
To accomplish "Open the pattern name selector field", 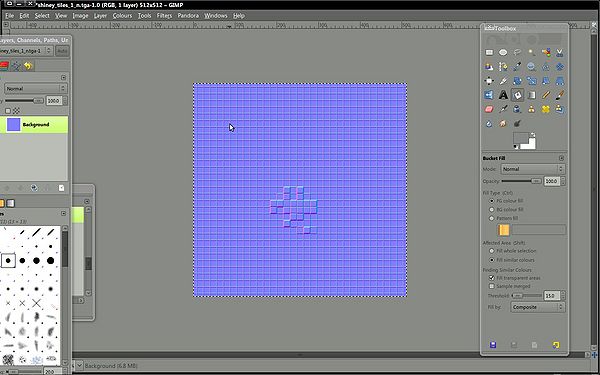I will 539,230.
